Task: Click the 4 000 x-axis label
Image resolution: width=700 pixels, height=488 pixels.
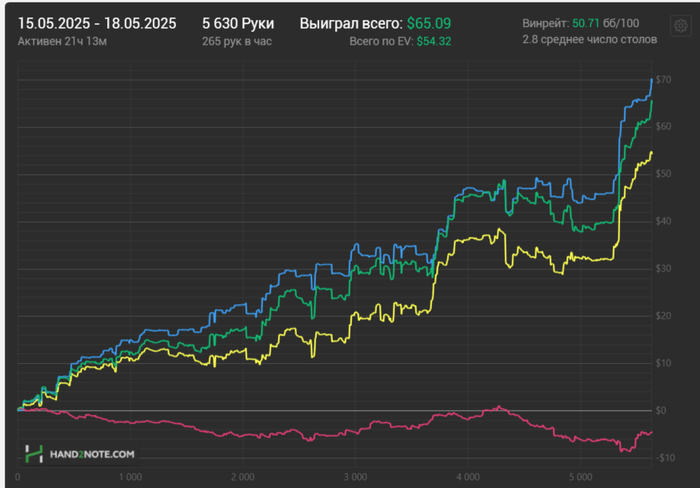Action: point(468,477)
